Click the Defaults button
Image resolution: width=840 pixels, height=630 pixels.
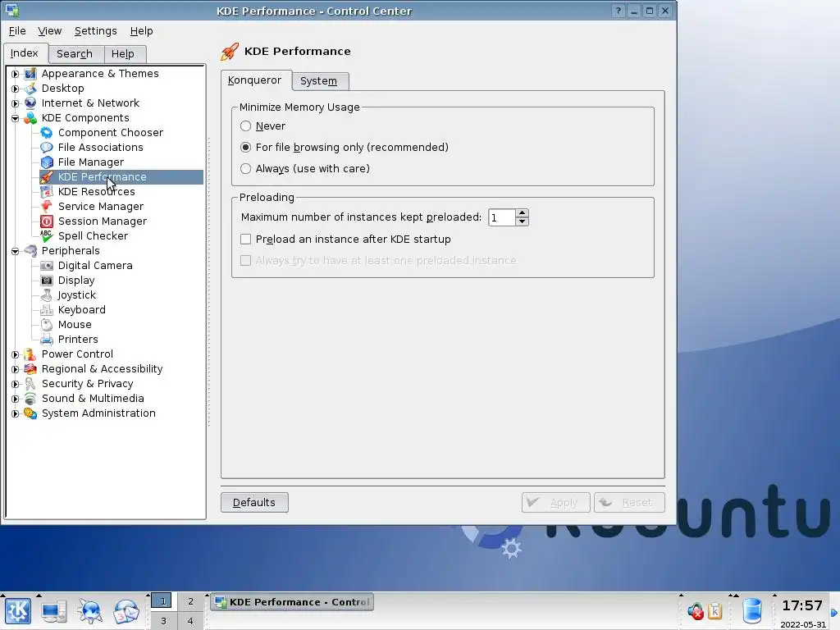[x=254, y=503]
